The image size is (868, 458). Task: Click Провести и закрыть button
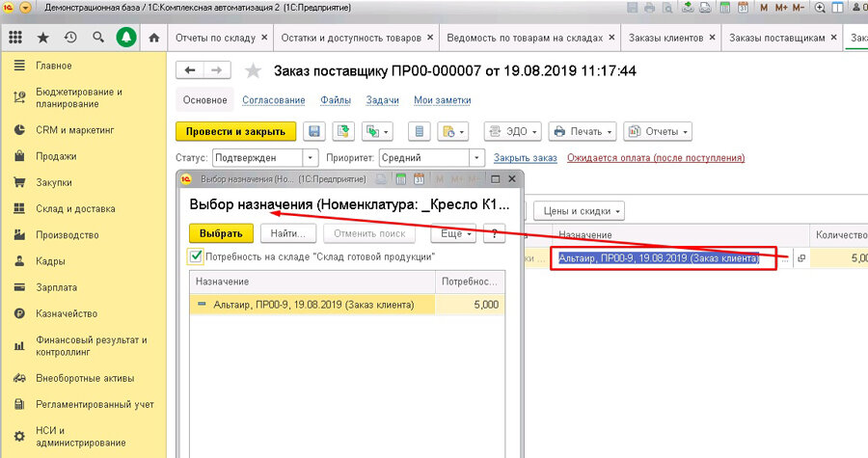tap(236, 132)
